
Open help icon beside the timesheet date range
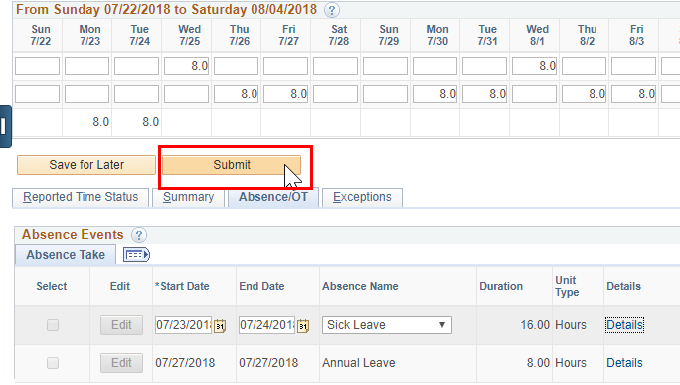point(332,10)
